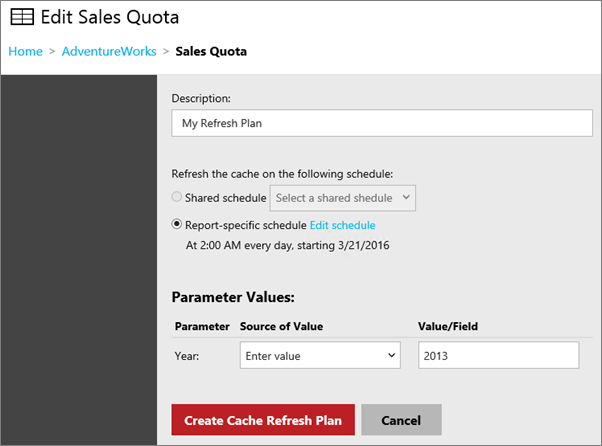Viewport: 602px width, 446px height.
Task: Click the Year parameter label
Action: [x=189, y=356]
